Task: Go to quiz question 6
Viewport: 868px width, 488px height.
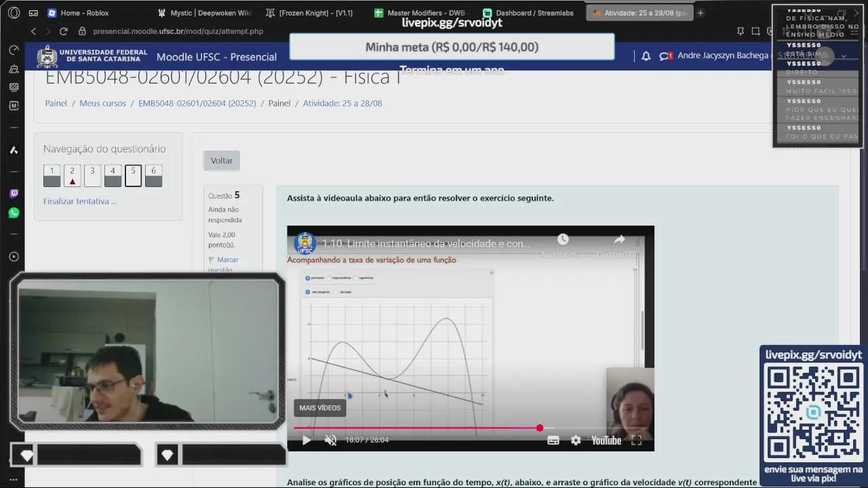Action: (154, 176)
